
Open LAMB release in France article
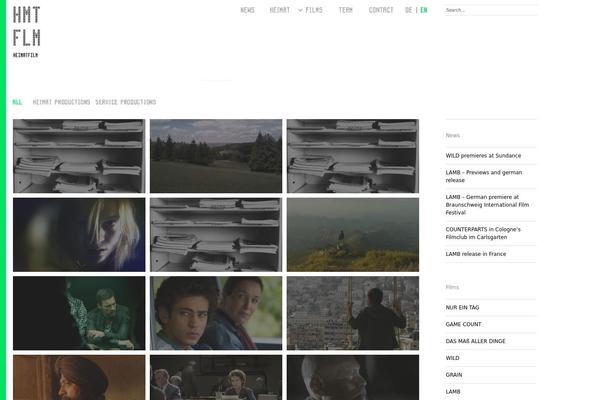476,254
